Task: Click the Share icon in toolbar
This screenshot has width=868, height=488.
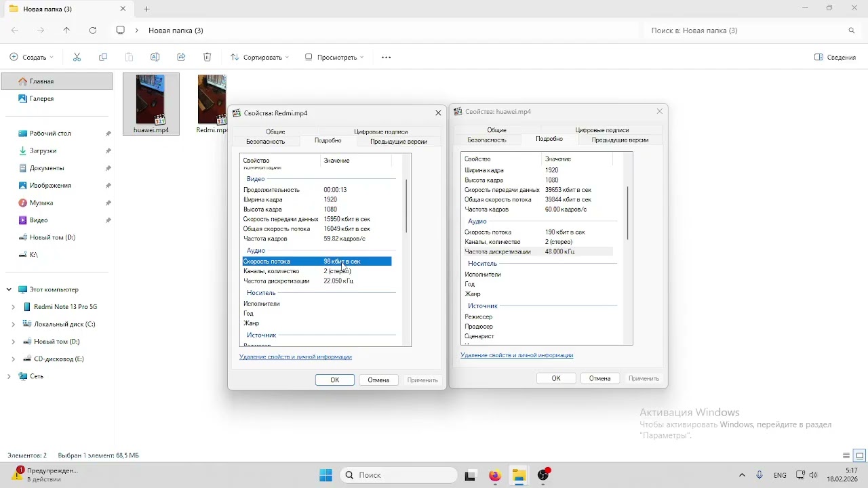Action: (181, 58)
